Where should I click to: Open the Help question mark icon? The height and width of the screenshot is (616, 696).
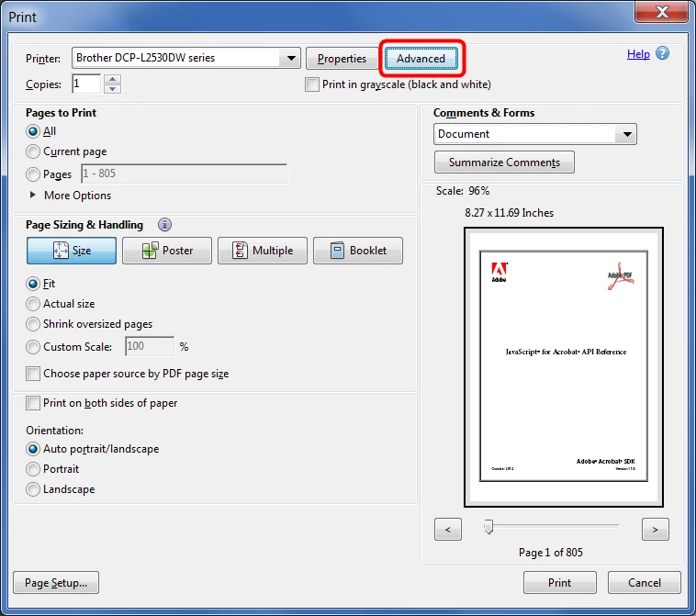tap(662, 53)
